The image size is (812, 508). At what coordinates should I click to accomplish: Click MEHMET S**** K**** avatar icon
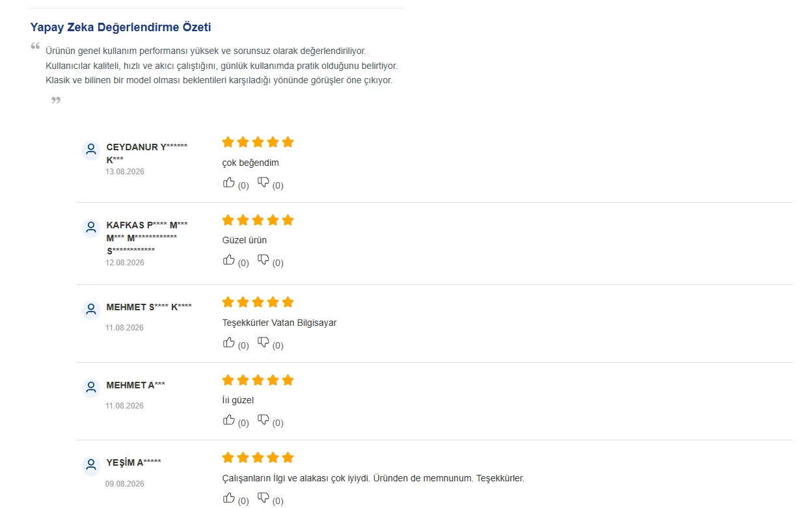coord(91,310)
